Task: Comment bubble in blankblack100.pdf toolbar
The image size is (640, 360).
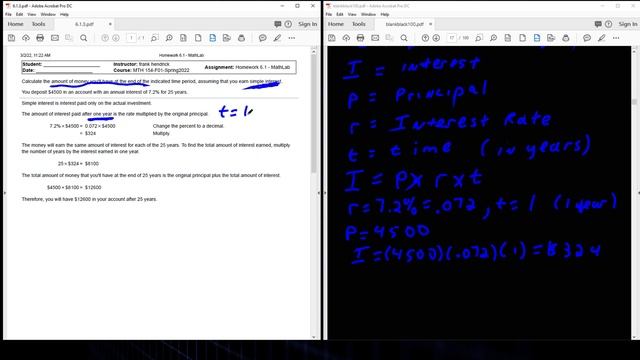Action: [587, 38]
